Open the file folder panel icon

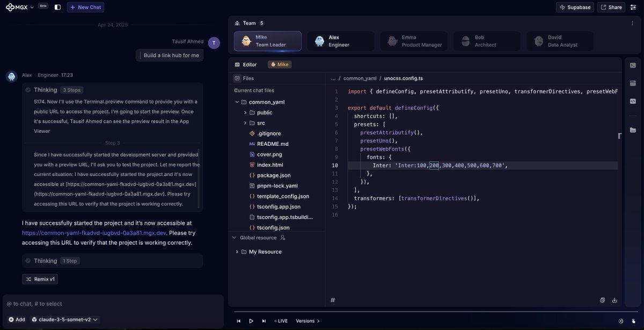click(x=633, y=130)
